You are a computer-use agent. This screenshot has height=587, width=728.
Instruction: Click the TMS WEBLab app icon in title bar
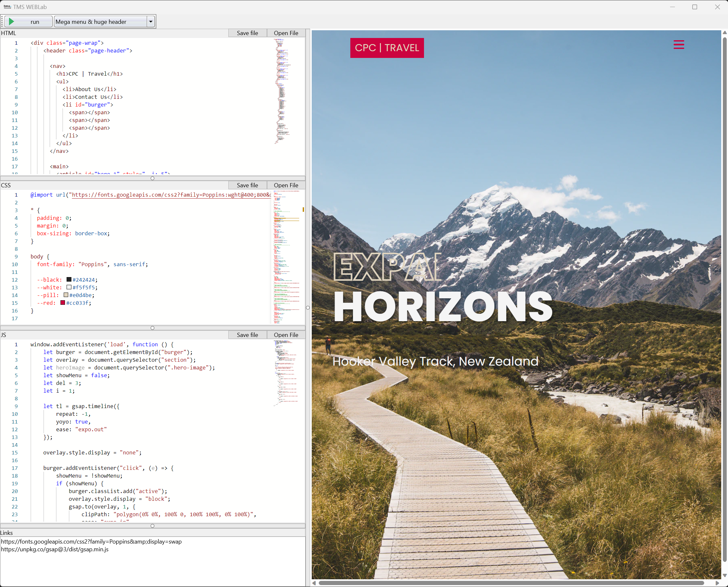click(x=7, y=7)
